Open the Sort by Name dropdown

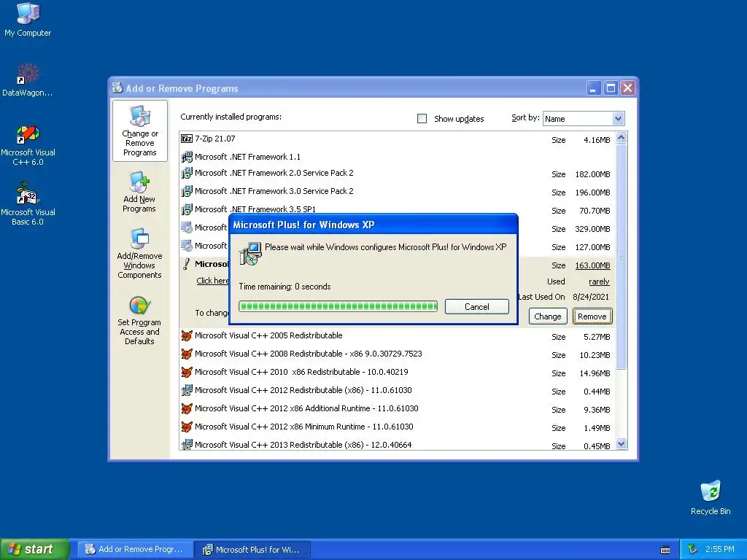click(x=584, y=119)
